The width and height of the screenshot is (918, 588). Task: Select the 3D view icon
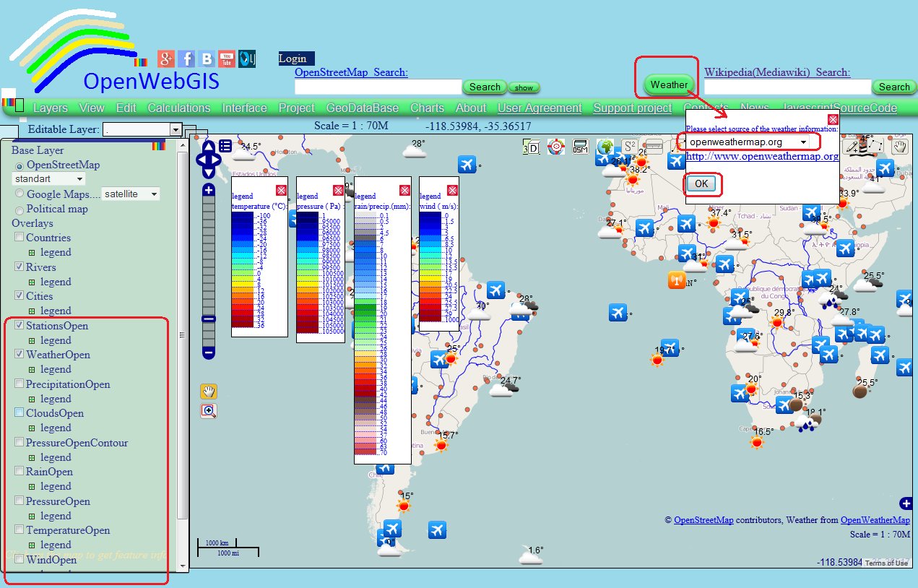[x=531, y=146]
